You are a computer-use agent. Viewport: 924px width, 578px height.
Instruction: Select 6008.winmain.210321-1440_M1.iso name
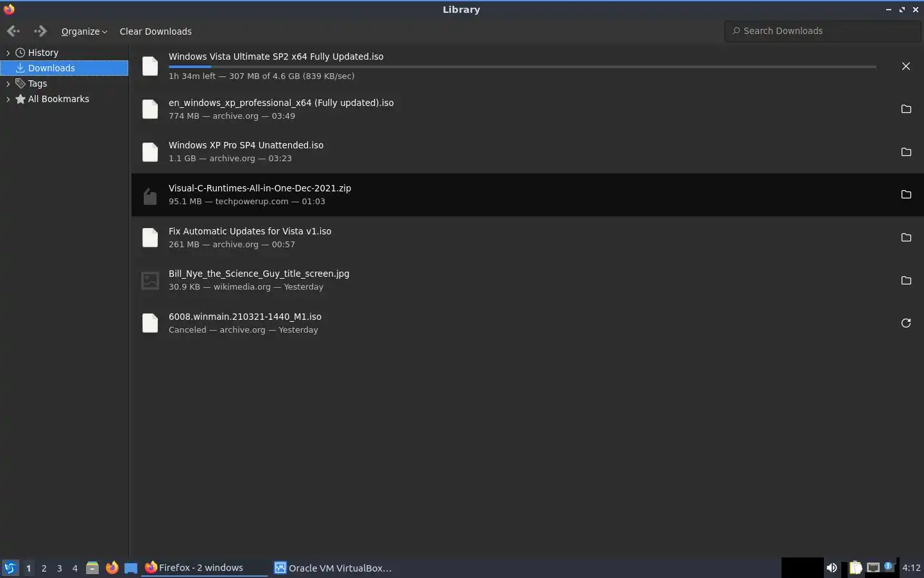click(x=245, y=317)
